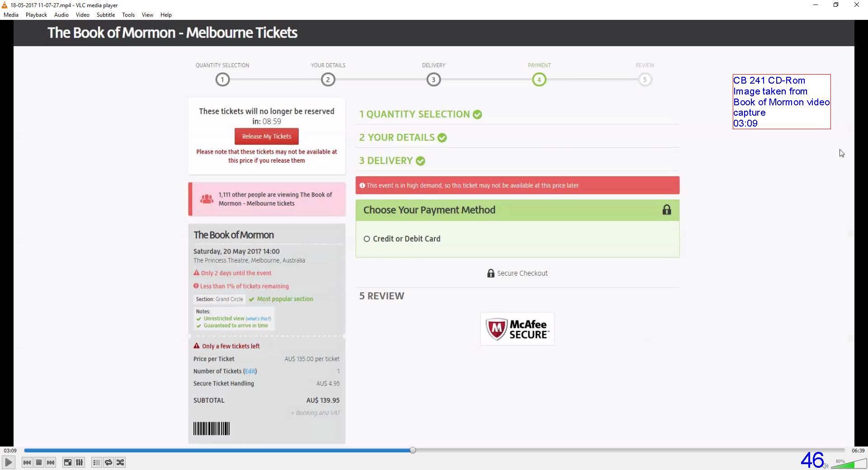Click the ticket barcode image
868x470 pixels.
(x=212, y=428)
